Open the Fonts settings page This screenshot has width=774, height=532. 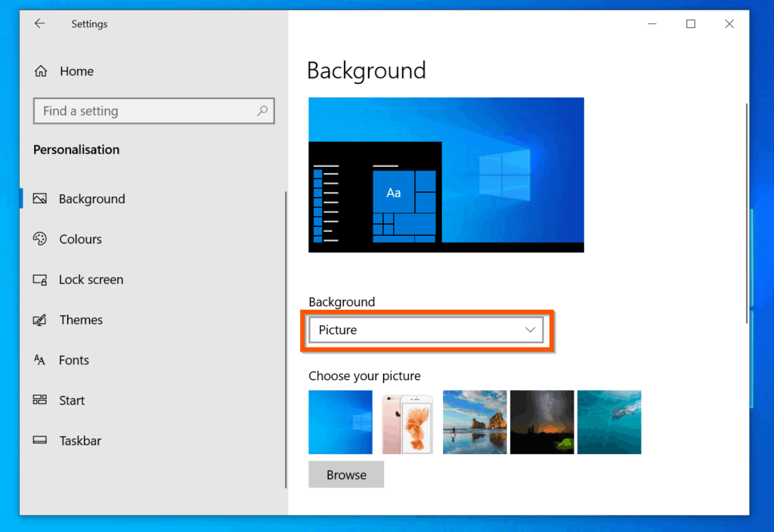click(74, 360)
